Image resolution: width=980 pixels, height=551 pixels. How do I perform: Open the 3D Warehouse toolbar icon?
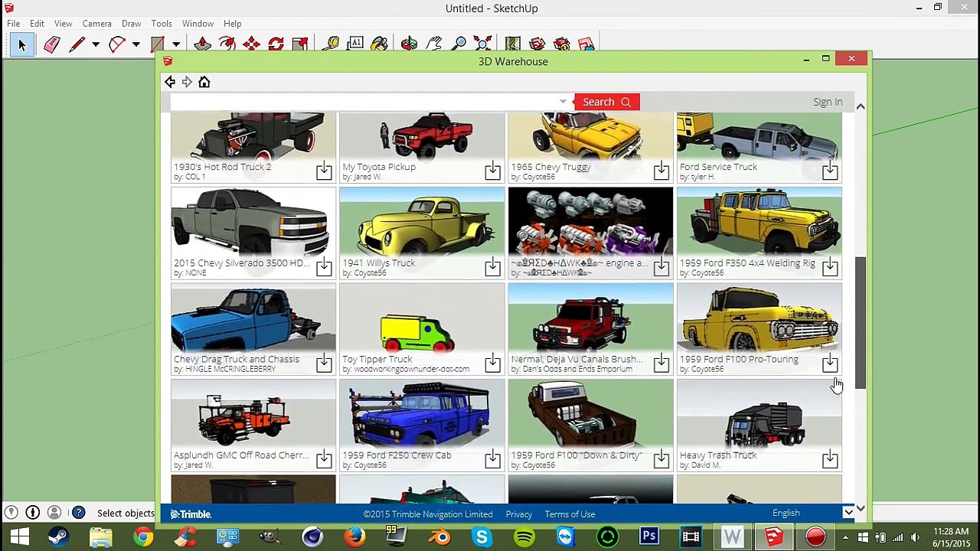(x=537, y=44)
